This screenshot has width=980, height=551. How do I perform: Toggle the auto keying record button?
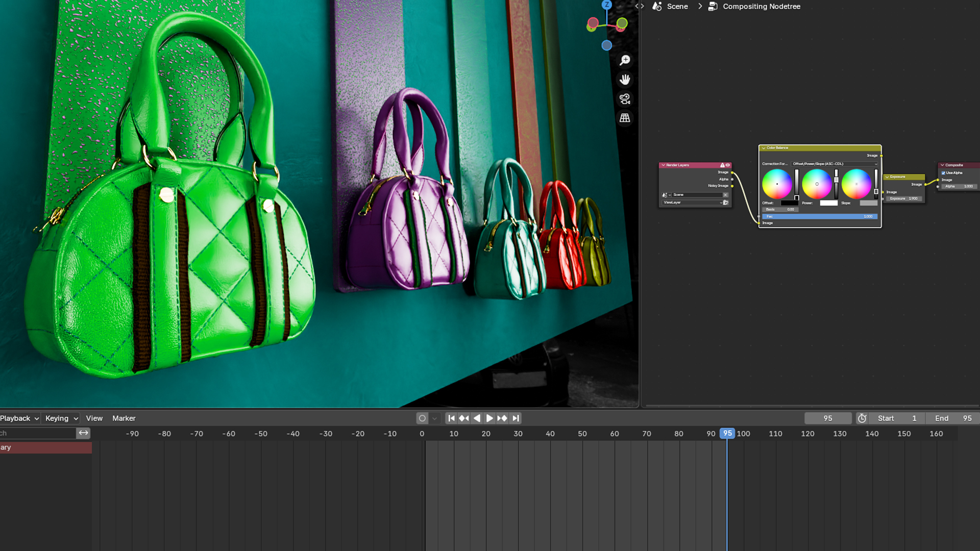[422, 418]
